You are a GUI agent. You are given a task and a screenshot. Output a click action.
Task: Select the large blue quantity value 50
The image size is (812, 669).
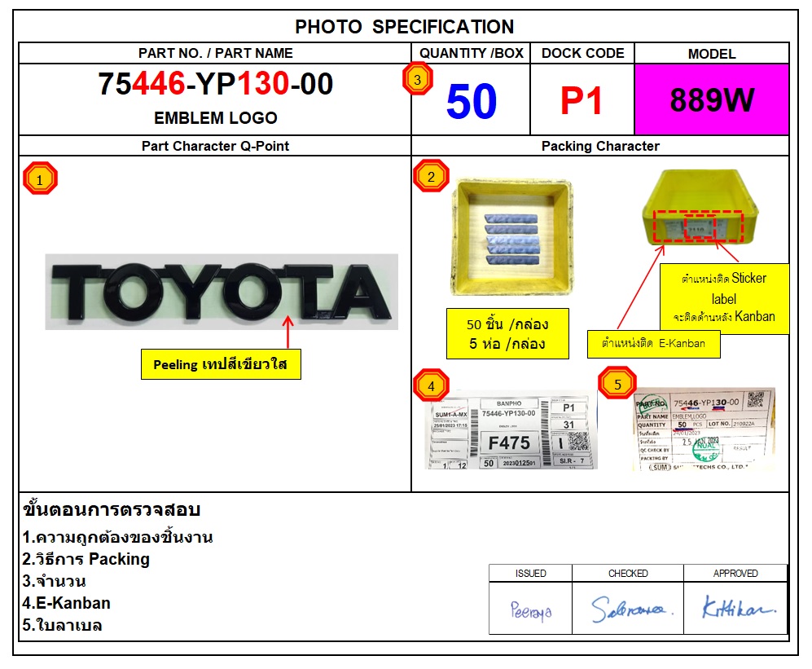[472, 101]
